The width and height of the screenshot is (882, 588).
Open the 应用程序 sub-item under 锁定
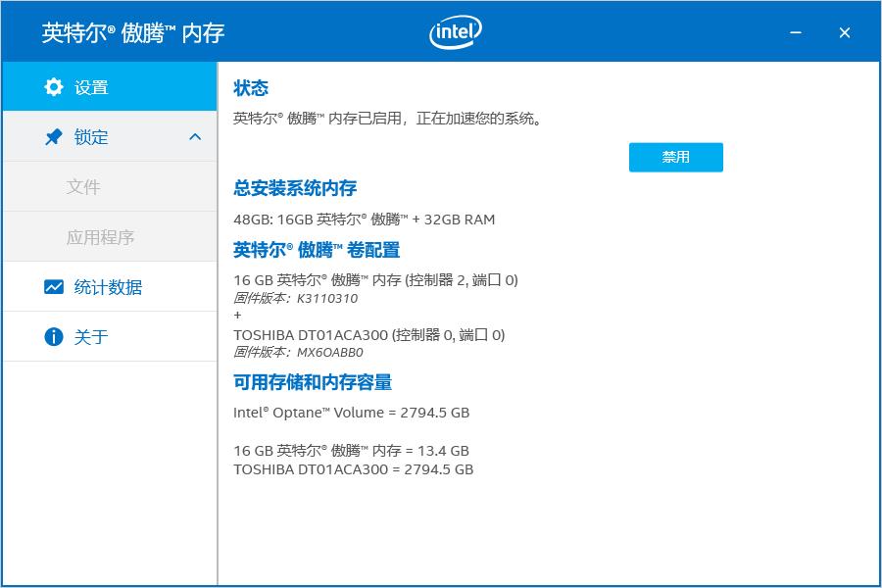pos(100,237)
